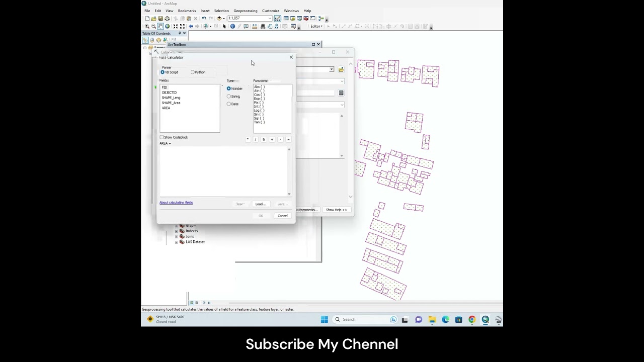This screenshot has width=644, height=362.
Task: Expand the Indexes toolset
Action: point(177,231)
